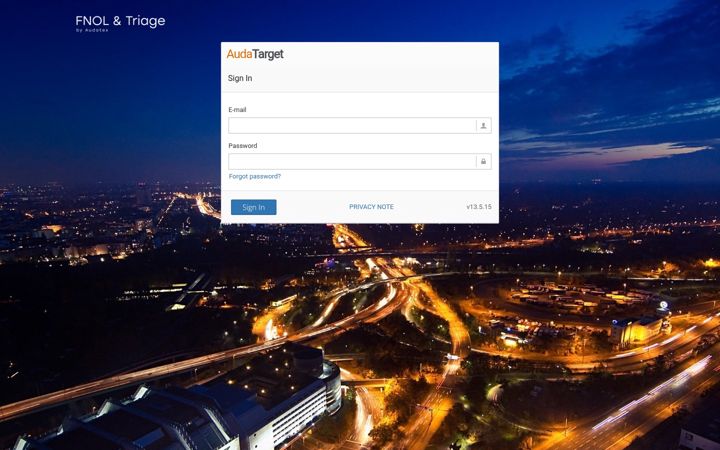Screen dimensions: 720x450
Task: Click the version text v13.5.15
Action: point(479,207)
